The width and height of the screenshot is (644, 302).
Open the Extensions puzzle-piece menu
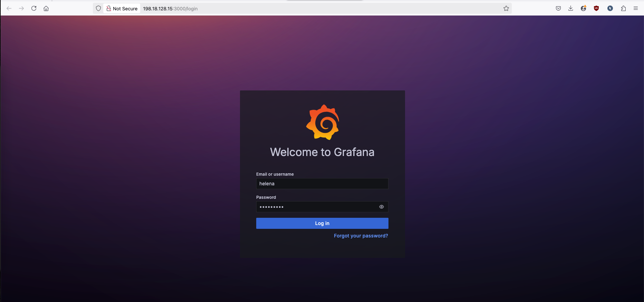point(623,8)
